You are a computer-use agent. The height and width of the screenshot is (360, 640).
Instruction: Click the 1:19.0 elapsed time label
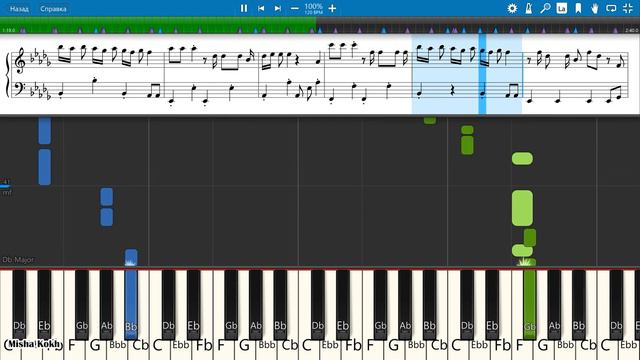8,30
